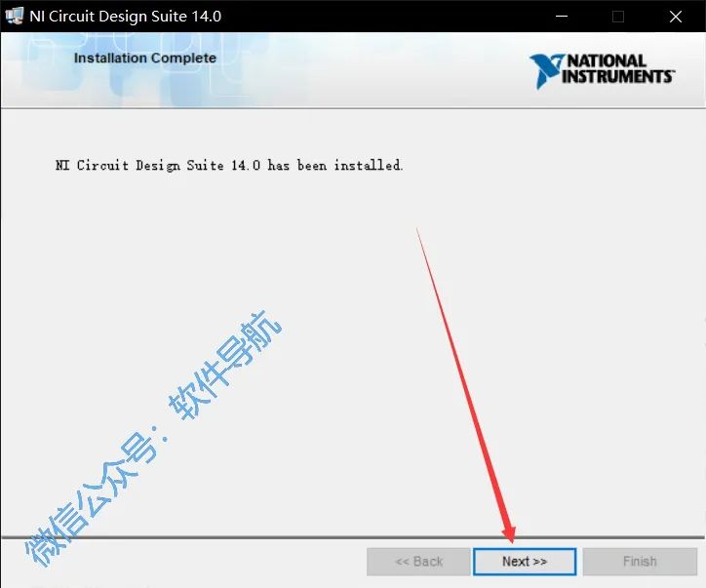706x588 pixels.
Task: Click the 'NI Circuit Design Suite 14.0' window title
Action: (x=125, y=17)
